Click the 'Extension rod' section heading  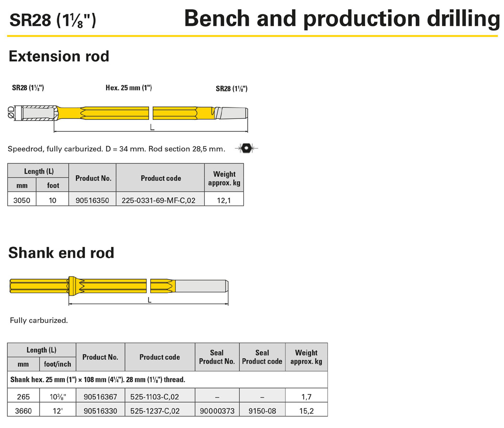pos(59,56)
